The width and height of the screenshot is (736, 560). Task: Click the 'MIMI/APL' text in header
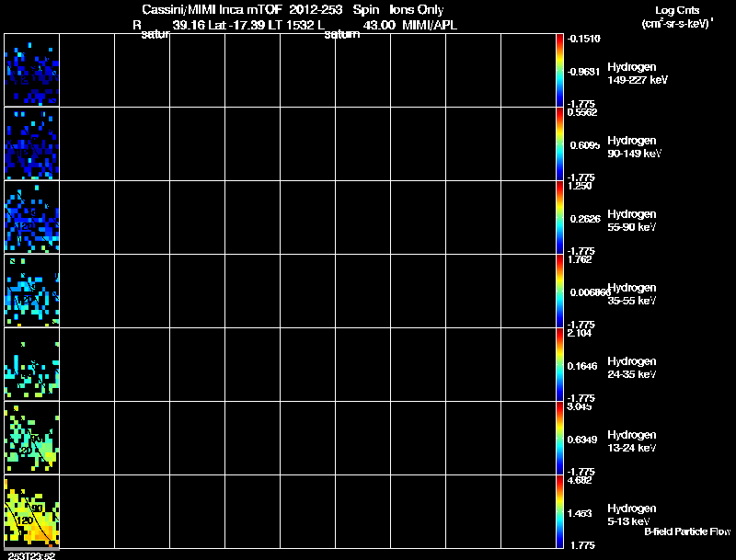pyautogui.click(x=430, y=26)
